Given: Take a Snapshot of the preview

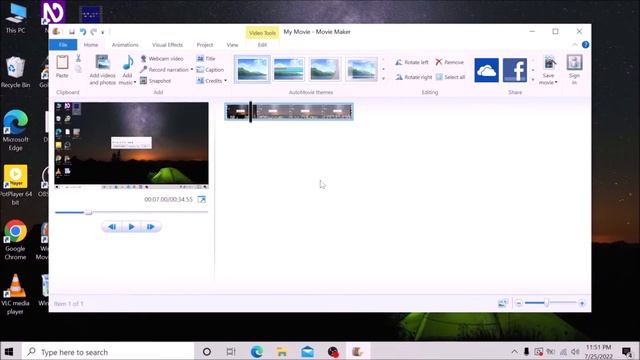Looking at the screenshot, I should 156,81.
